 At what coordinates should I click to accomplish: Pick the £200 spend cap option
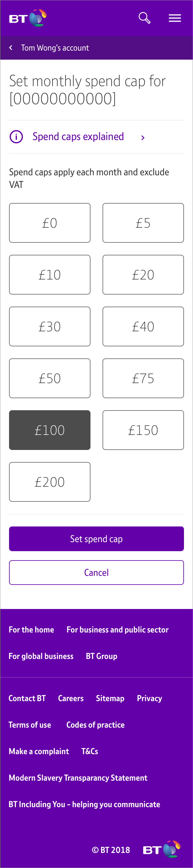(49, 482)
